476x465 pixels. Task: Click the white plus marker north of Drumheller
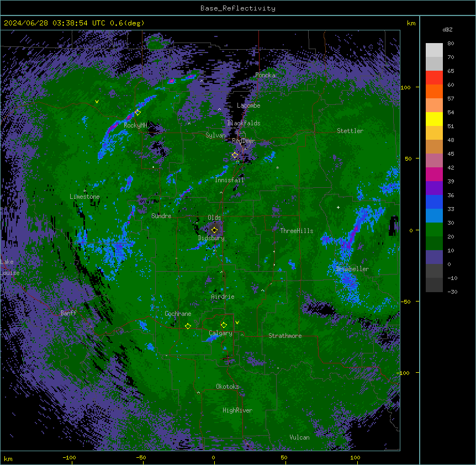(338, 207)
